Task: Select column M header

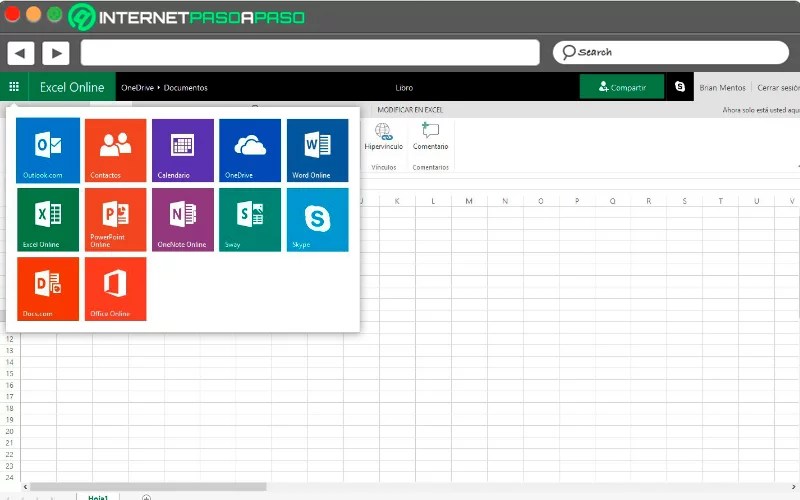Action: pyautogui.click(x=469, y=201)
